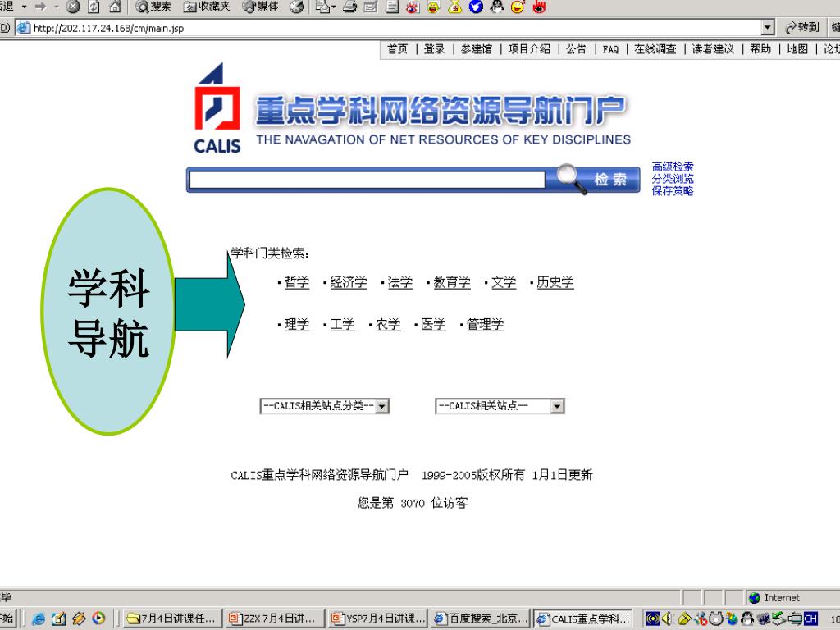Screen dimensions: 840x630
Task: Click the Internet Explorer quick launch icon
Action: point(39,619)
